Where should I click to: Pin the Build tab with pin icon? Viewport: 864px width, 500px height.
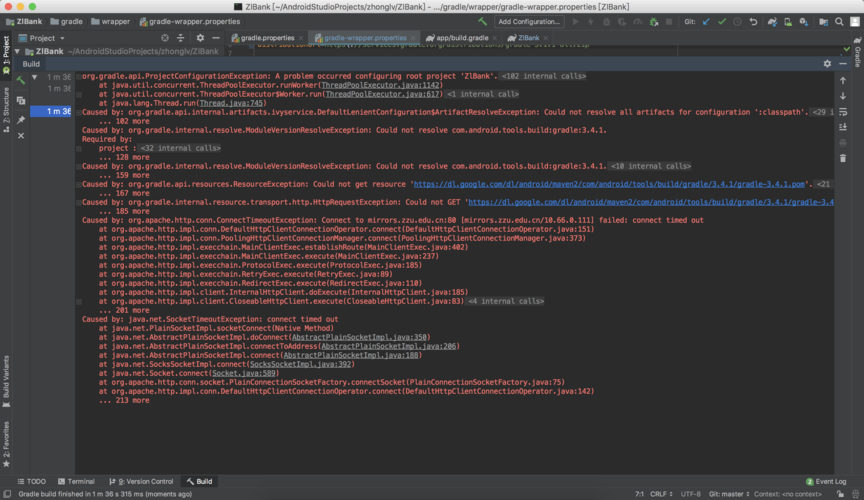(x=21, y=120)
